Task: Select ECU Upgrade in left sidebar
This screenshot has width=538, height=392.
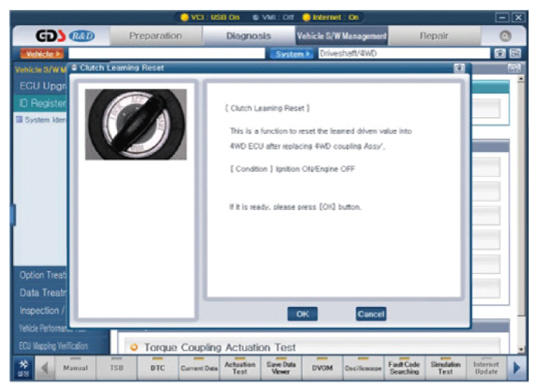Action: [x=41, y=85]
